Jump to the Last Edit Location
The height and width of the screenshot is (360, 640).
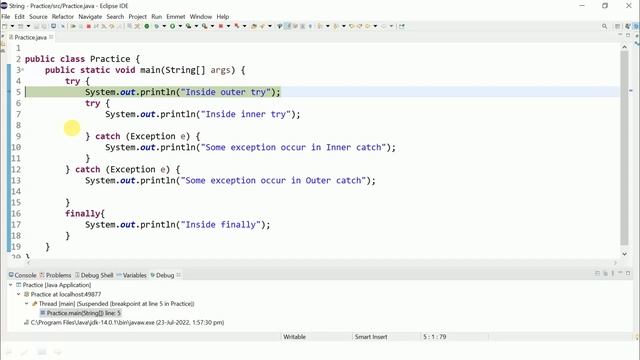click(x=352, y=26)
